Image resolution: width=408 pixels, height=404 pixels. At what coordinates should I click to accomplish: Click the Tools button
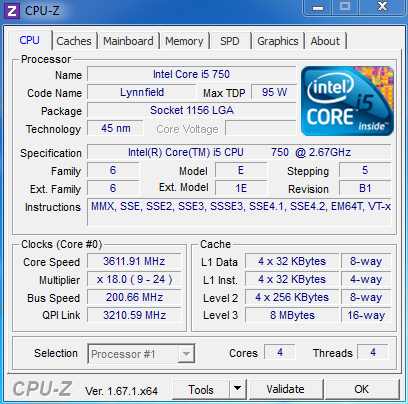201,389
